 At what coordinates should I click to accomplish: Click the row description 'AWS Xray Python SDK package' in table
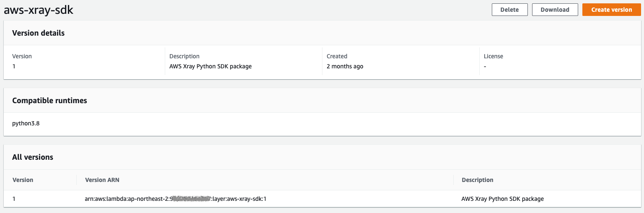(x=503, y=199)
